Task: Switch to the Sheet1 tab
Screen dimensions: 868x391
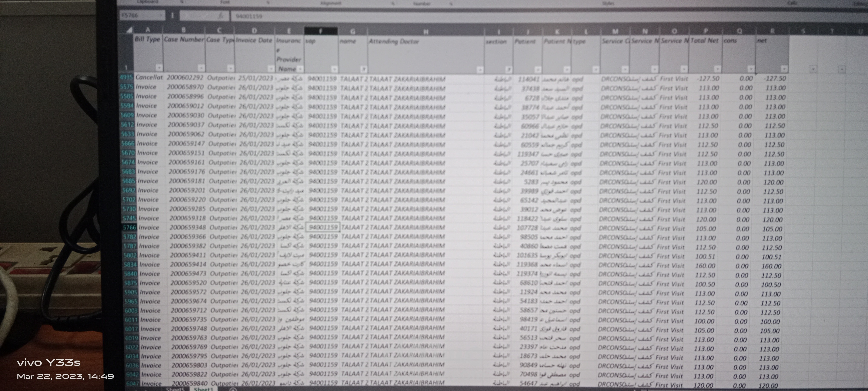Action: (204, 389)
